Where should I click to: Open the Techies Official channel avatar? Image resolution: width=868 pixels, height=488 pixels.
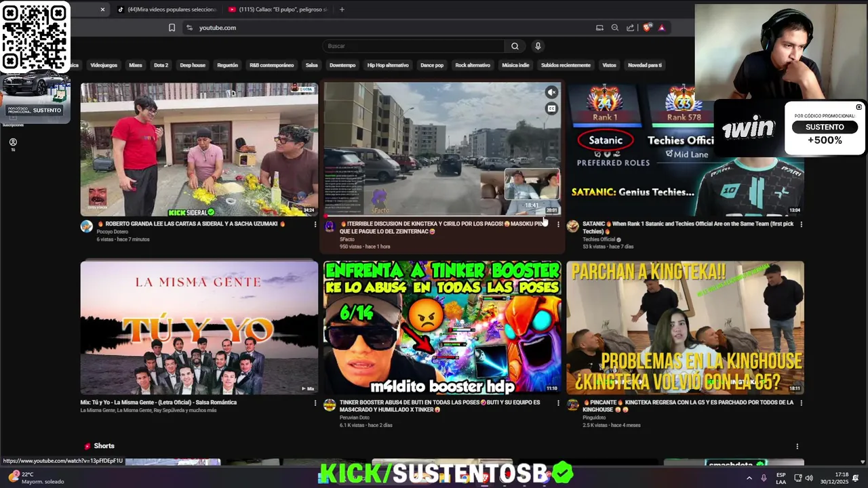(x=573, y=226)
